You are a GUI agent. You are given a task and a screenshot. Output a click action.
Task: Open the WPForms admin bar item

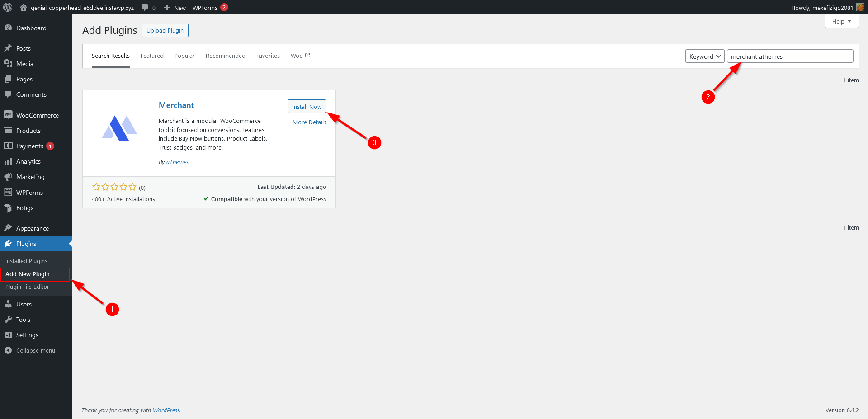pos(210,7)
